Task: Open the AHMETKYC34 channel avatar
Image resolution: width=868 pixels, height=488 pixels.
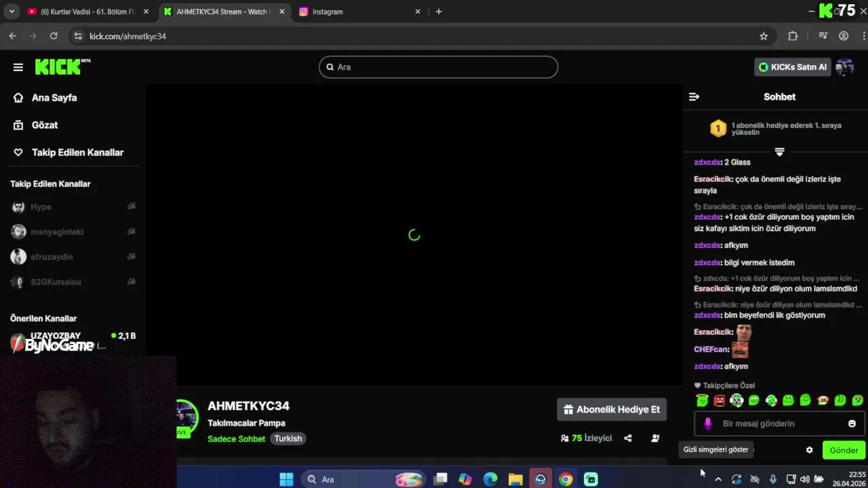Action: 186,418
